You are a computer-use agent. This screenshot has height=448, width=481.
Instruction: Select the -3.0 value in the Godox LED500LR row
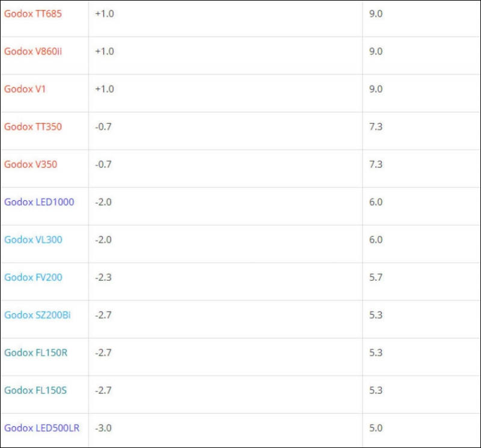(103, 428)
